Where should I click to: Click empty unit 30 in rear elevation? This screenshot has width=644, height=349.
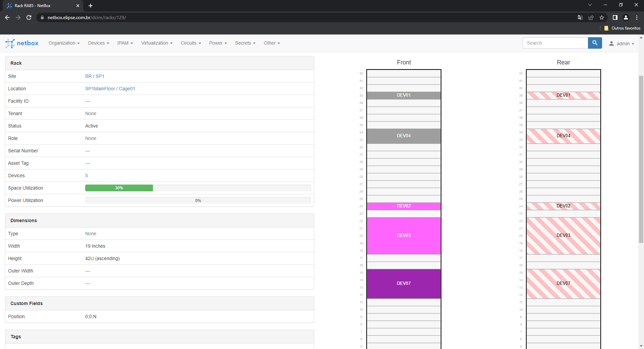[x=563, y=162]
